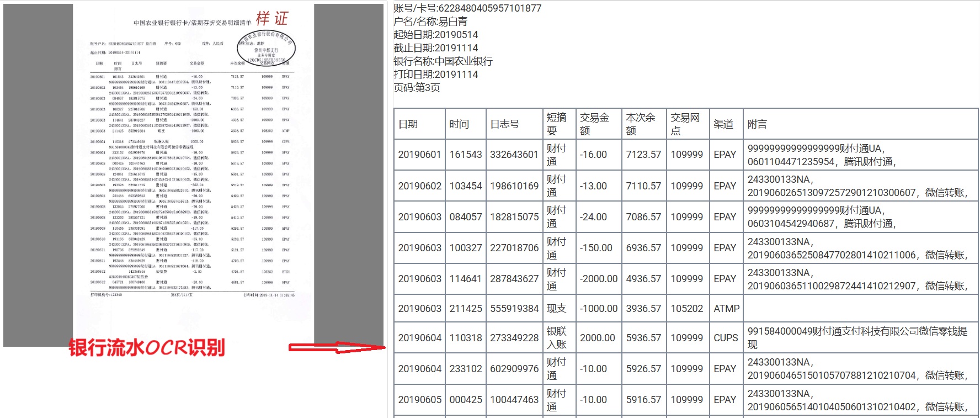The width and height of the screenshot is (980, 418).
Task: Click the 渠道 column header
Action: click(726, 124)
